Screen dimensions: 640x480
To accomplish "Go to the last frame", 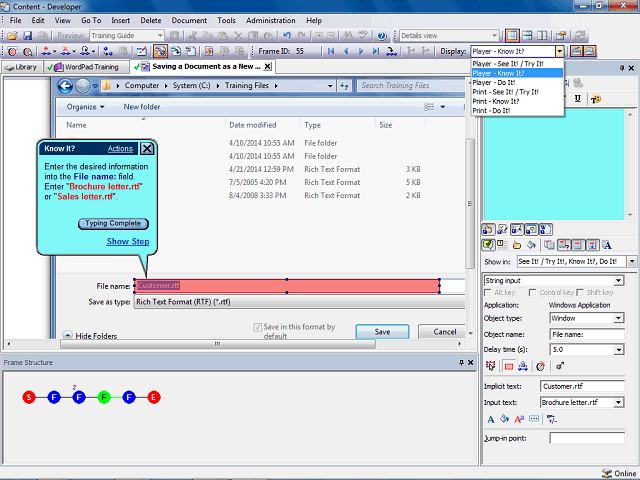I will pyautogui.click(x=376, y=51).
